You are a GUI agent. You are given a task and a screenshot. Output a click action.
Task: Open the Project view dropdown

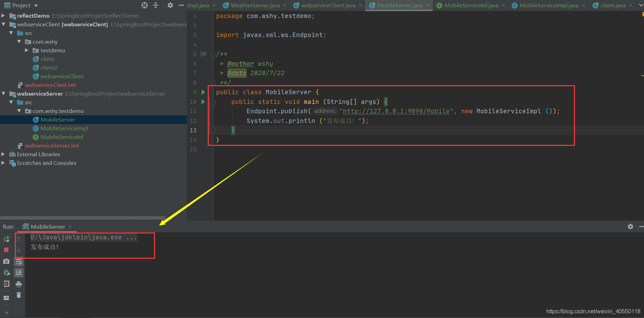pyautogui.click(x=36, y=6)
